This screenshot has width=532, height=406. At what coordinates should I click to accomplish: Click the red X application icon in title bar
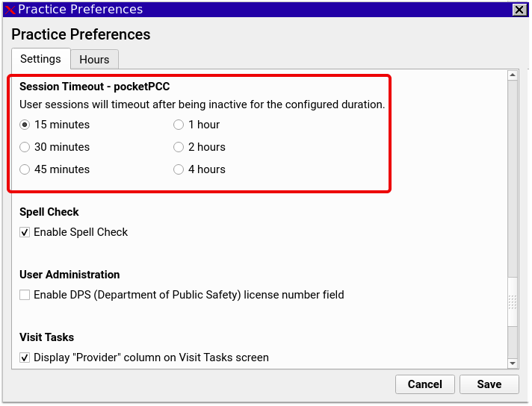tap(10, 10)
